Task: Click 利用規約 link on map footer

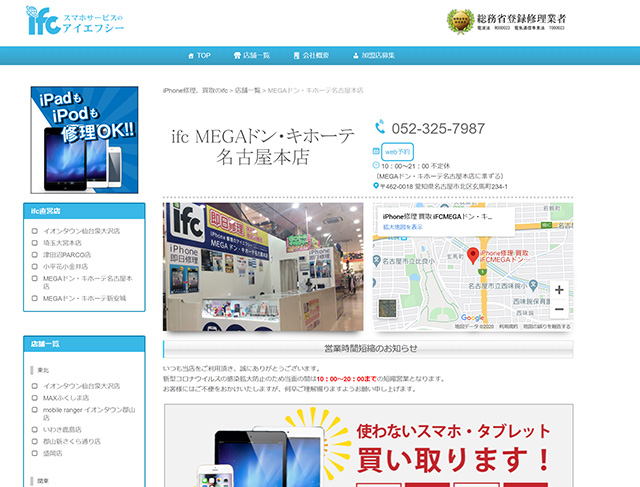Action: point(509,327)
